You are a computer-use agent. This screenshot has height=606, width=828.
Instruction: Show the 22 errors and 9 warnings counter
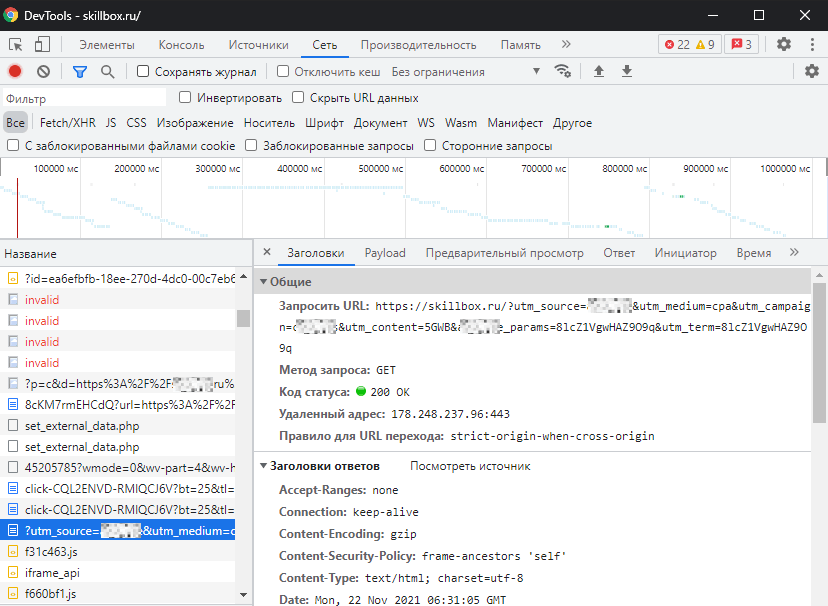pyautogui.click(x=690, y=44)
